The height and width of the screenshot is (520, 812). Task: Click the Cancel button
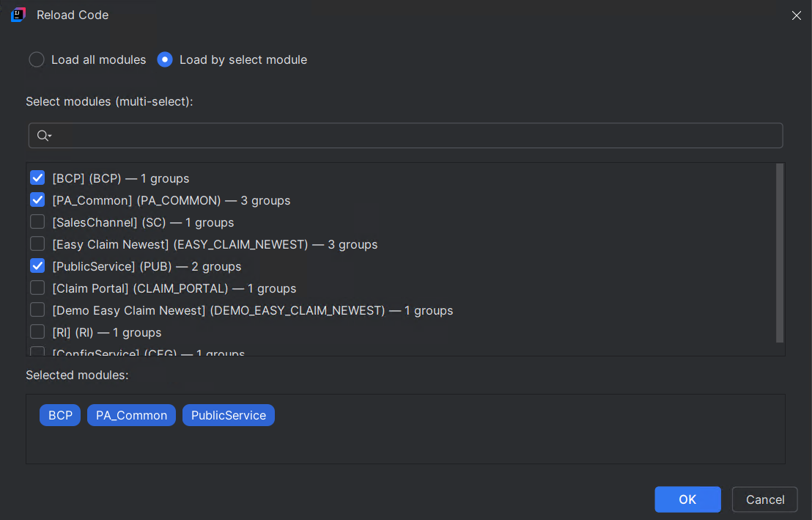[x=765, y=499]
